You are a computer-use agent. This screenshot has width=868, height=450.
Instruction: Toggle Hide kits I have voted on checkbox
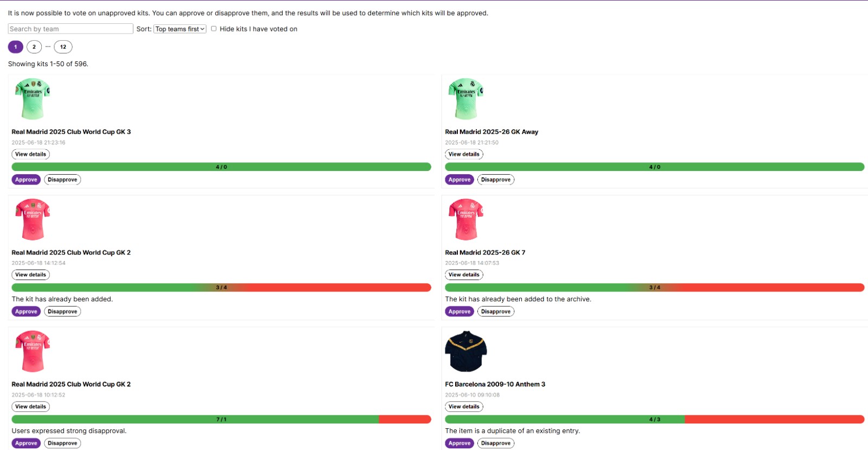(x=214, y=29)
